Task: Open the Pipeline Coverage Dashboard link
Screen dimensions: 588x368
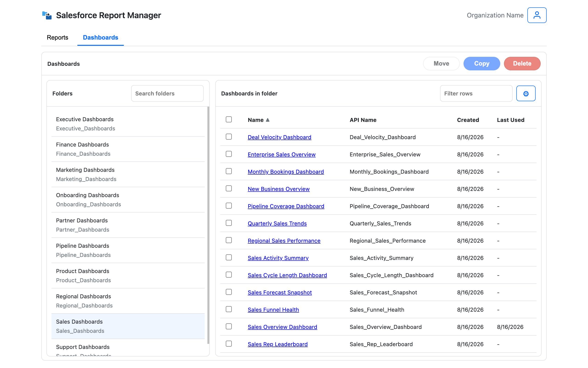Action: 286,206
